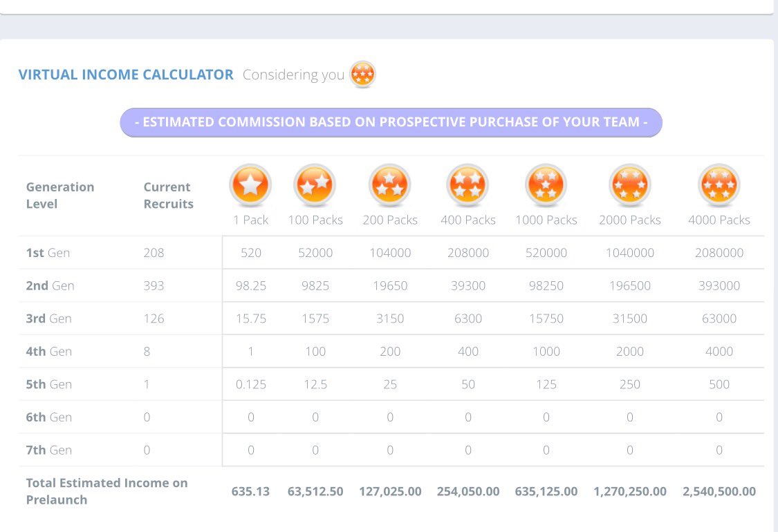Click the two-star 100 Packs badge icon
Screen dimensions: 778x532
[x=315, y=185]
